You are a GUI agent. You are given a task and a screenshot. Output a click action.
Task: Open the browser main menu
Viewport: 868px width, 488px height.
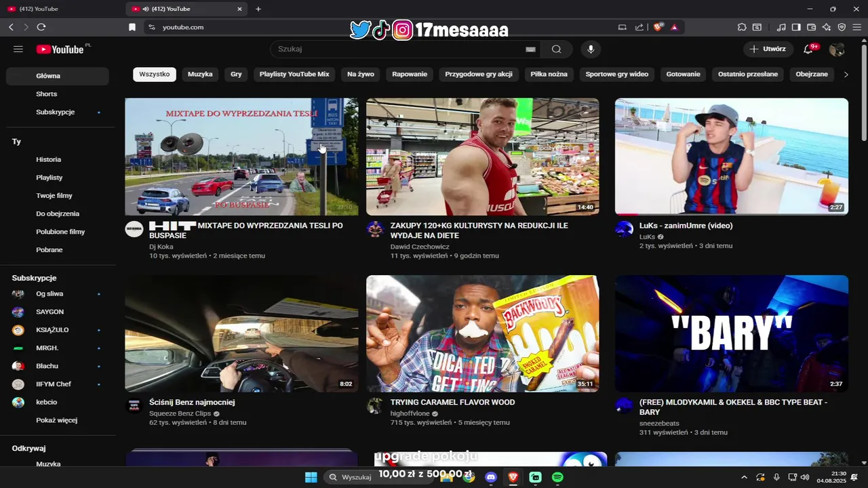(856, 27)
